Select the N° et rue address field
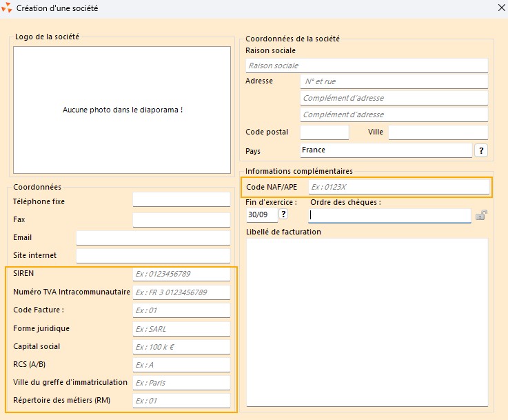Viewport: 508px width, 420px height. click(394, 81)
